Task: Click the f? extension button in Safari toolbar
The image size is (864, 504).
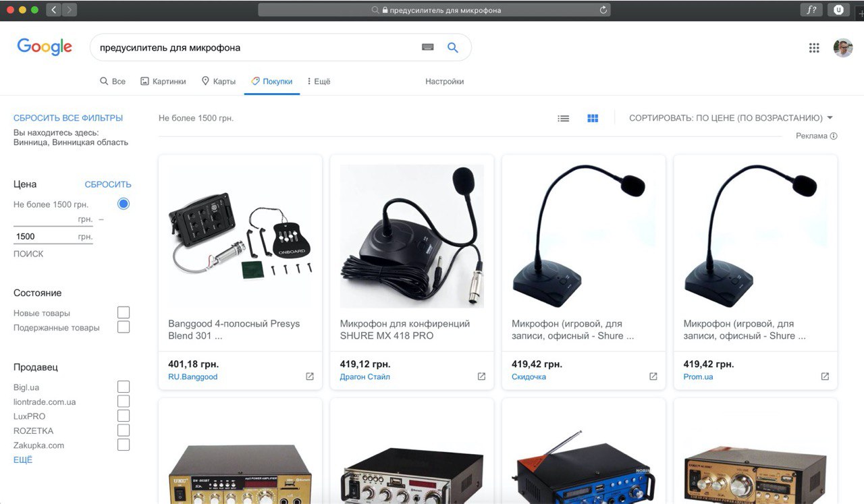Action: click(811, 10)
